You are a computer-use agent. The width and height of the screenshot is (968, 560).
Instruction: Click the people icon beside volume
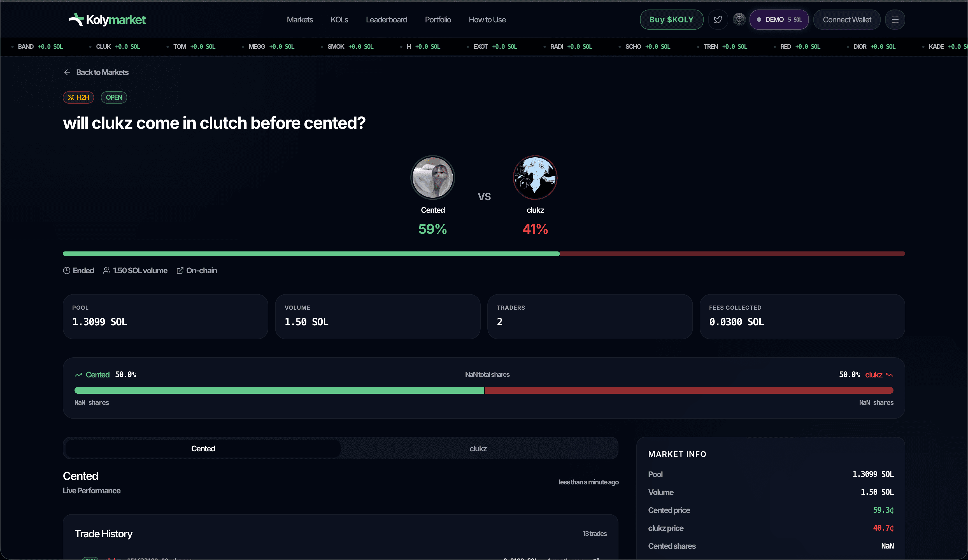click(x=106, y=270)
